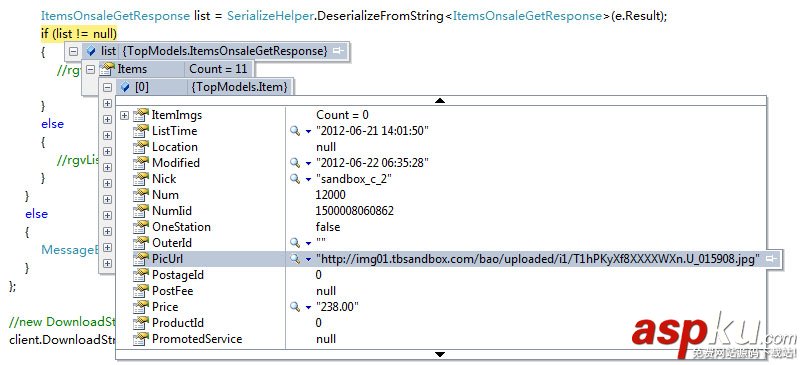
Task: Open visualizer dropdown arrow for Modified
Action: point(308,163)
